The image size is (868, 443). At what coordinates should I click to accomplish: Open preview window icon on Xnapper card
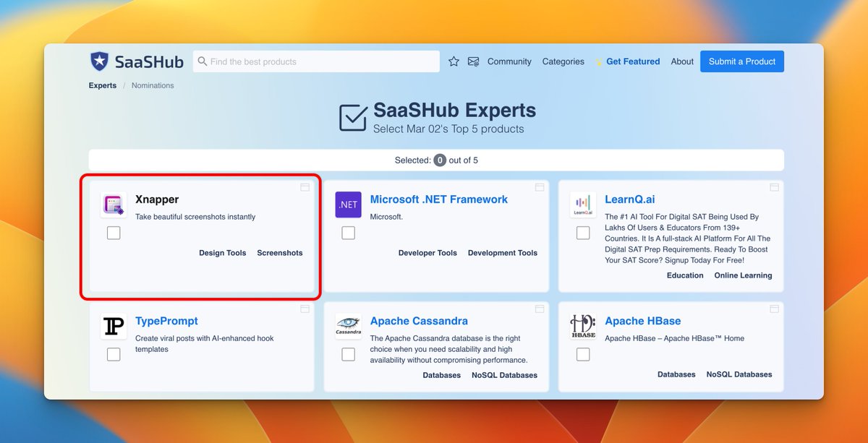coord(305,187)
